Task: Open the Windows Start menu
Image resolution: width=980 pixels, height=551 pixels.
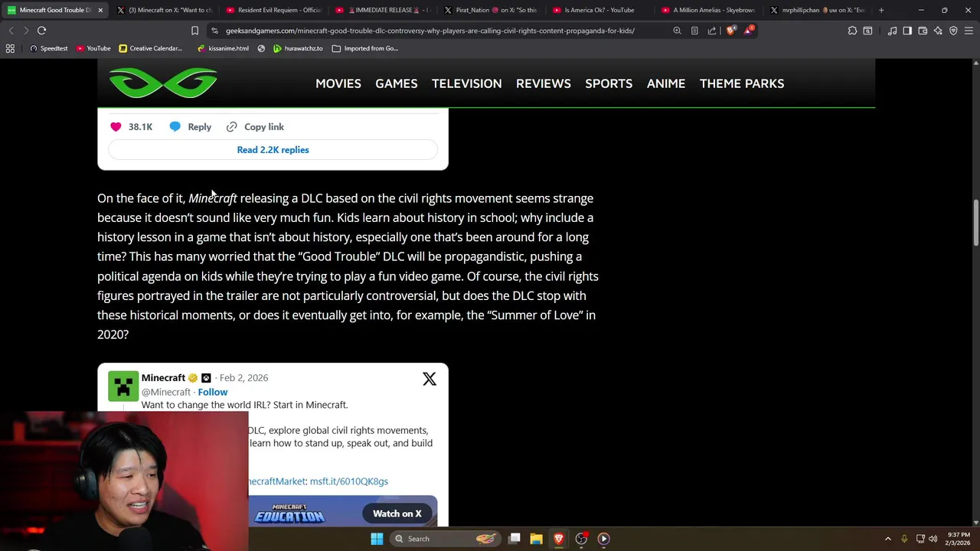Action: coord(377,539)
